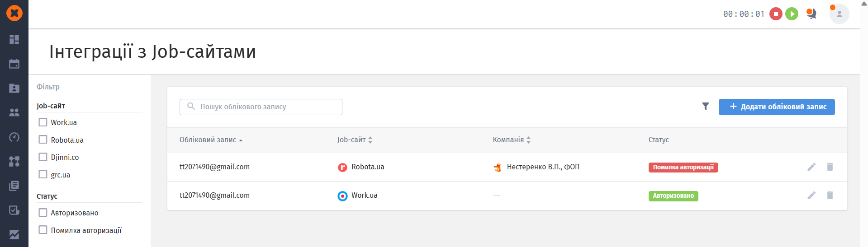
Task: Edit the Robota.ua account with pencil
Action: pos(811,167)
